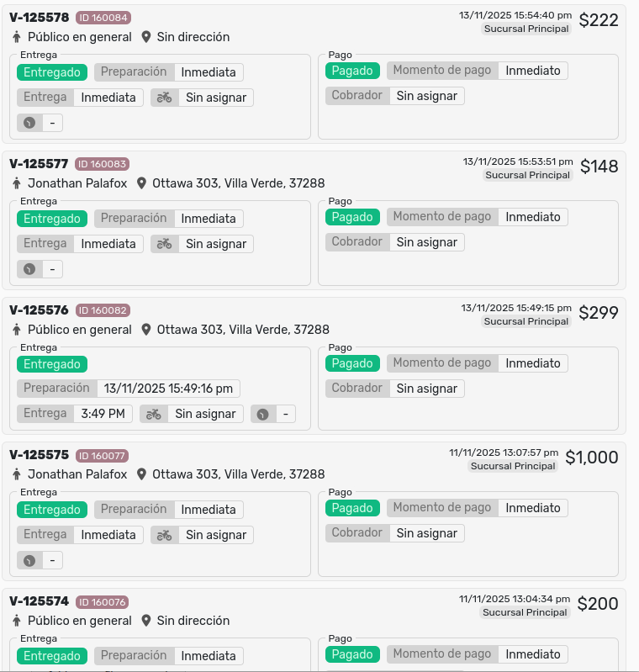Screen dimensions: 639x672
Task: Click the clock icon in order V-125578
Action: [x=29, y=123]
